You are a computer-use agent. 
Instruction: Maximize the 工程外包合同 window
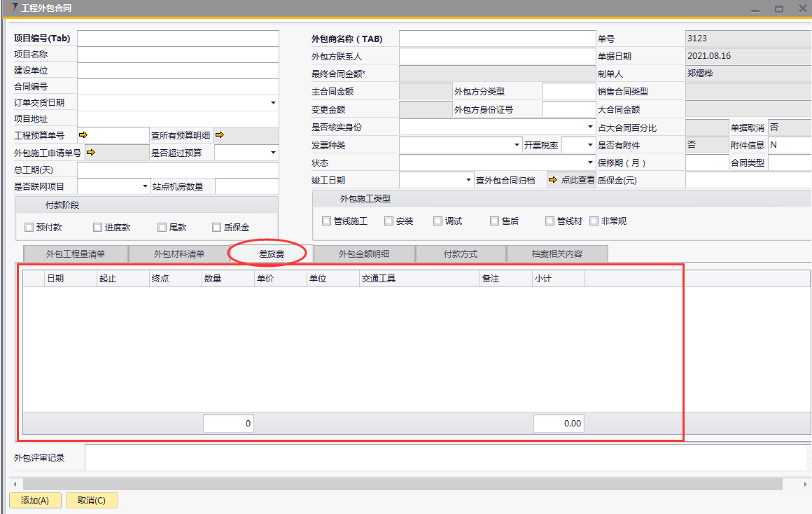(778, 8)
